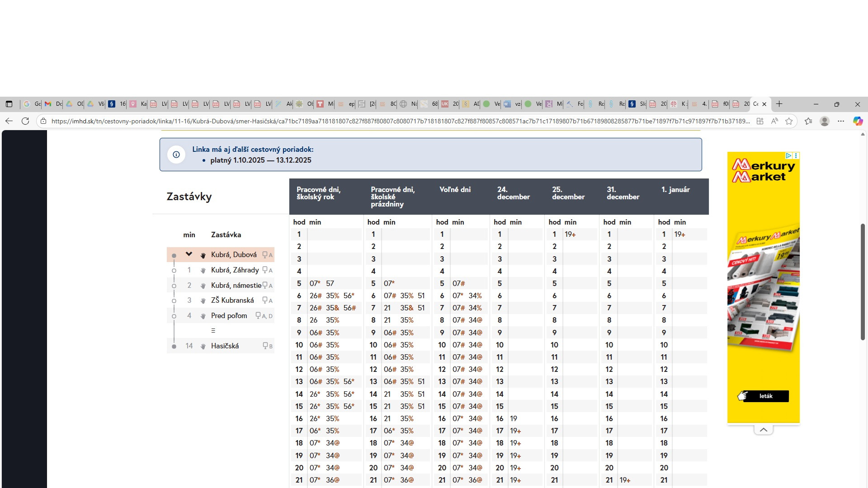Open the browser settings and more menu

[x=841, y=121]
